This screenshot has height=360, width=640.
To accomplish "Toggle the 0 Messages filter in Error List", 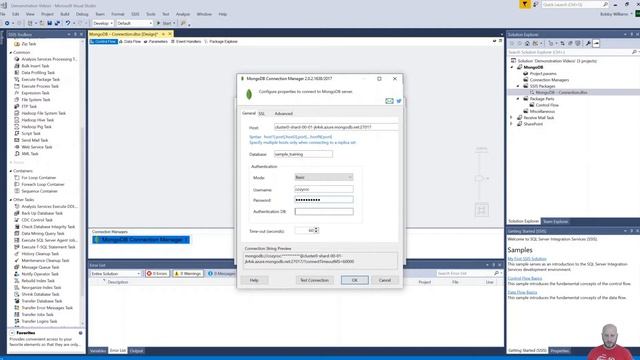I will 222,273.
